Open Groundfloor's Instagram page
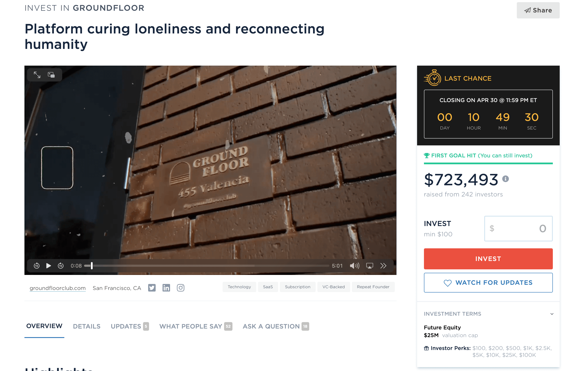Screen dimensions: 588x371 click(x=181, y=288)
